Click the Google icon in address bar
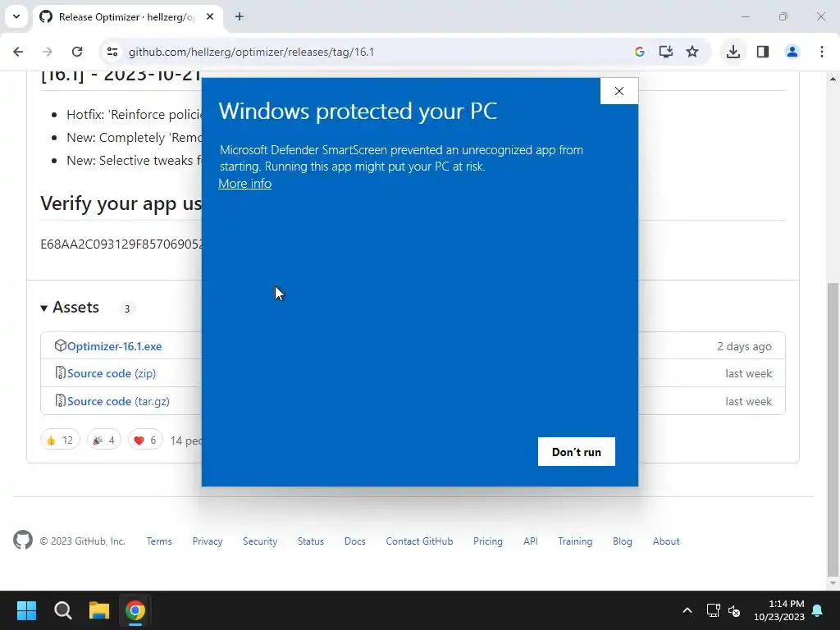Image resolution: width=840 pixels, height=630 pixels. (x=639, y=52)
